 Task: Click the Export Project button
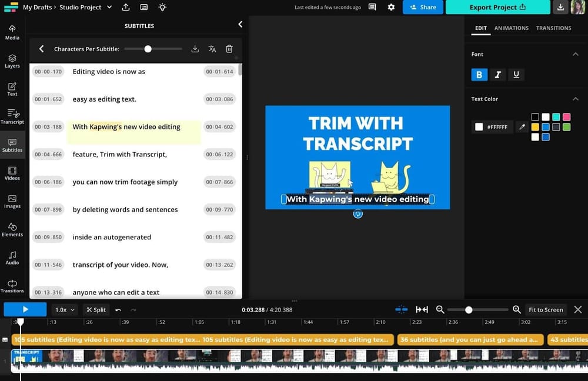coord(497,8)
